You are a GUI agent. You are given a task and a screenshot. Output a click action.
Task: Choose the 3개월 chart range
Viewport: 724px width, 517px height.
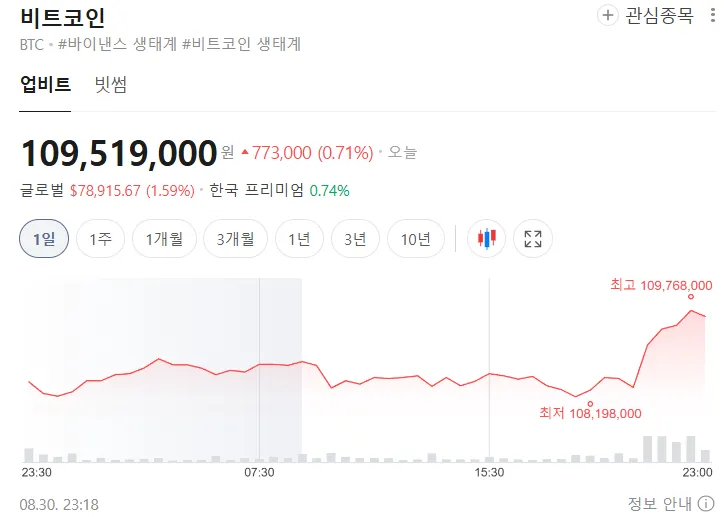point(235,239)
